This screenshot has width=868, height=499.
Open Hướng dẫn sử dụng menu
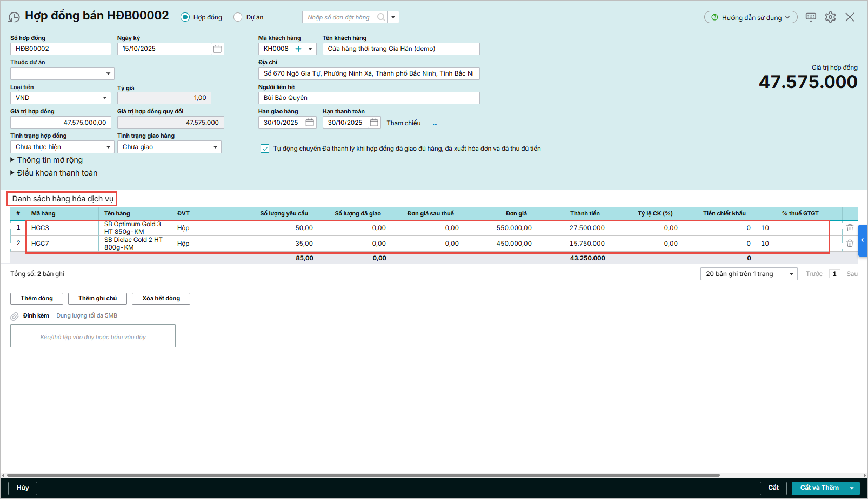751,17
